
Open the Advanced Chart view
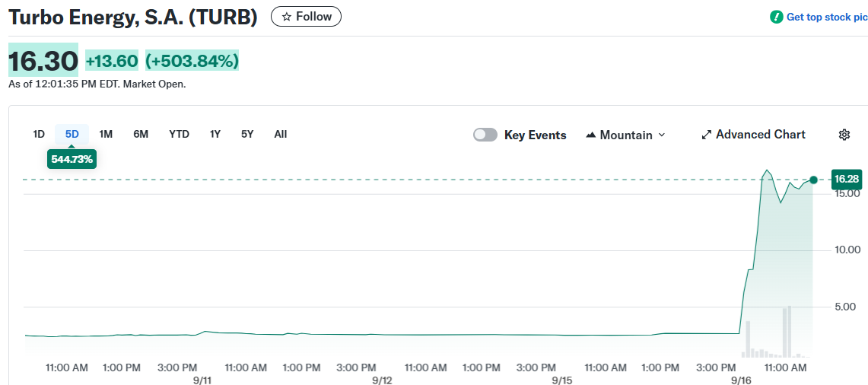(x=753, y=135)
